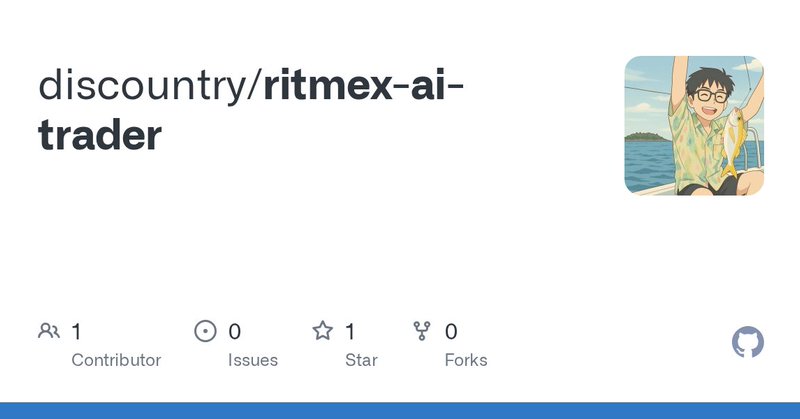The height and width of the screenshot is (419, 800).
Task: Click the bold "ritmex-ai-" title text
Action: tap(363, 86)
